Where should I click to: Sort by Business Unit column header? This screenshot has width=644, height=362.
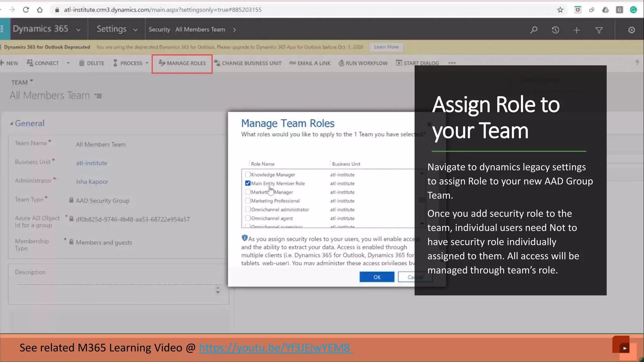[x=346, y=164]
